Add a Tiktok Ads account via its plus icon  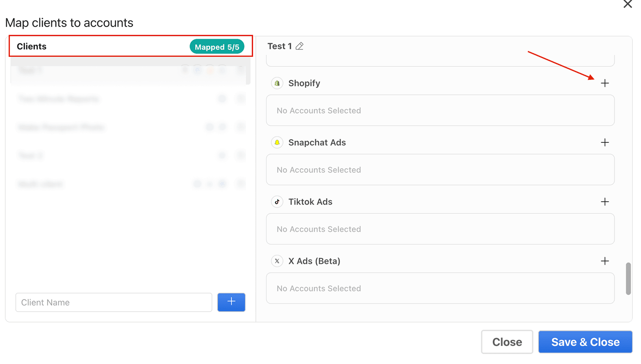click(605, 202)
